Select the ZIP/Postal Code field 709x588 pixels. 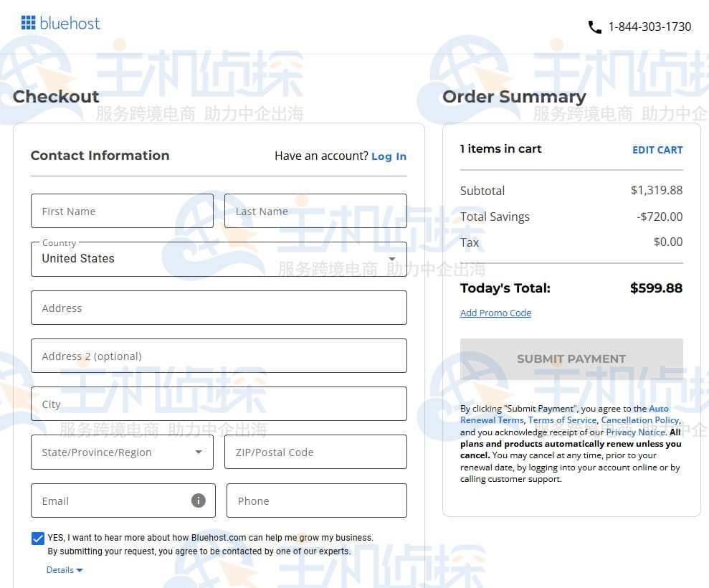pos(315,452)
